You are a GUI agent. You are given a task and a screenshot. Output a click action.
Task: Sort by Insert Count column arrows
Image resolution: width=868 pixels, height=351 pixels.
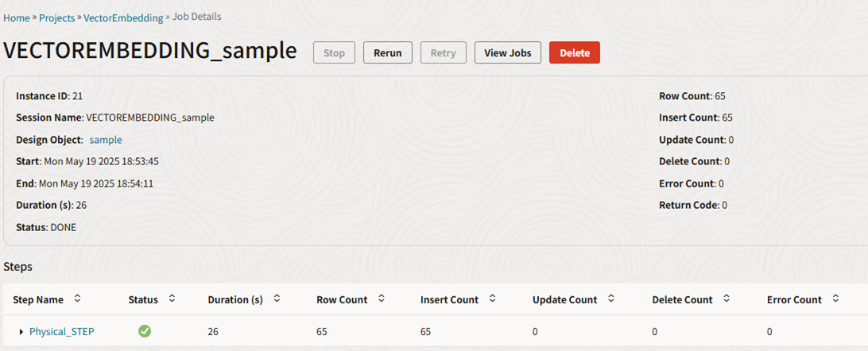(x=492, y=299)
